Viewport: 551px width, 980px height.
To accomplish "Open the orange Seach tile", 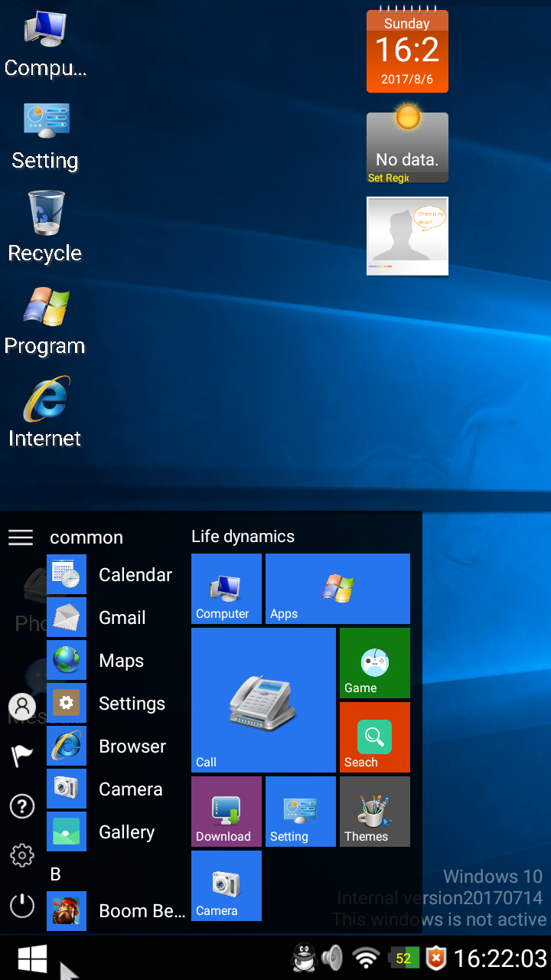I will (375, 738).
